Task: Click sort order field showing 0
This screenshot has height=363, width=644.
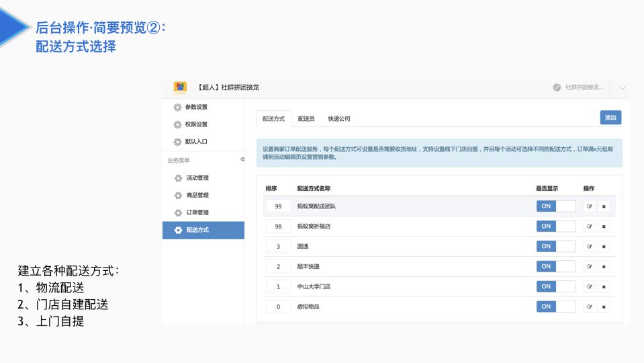Action: pos(279,307)
